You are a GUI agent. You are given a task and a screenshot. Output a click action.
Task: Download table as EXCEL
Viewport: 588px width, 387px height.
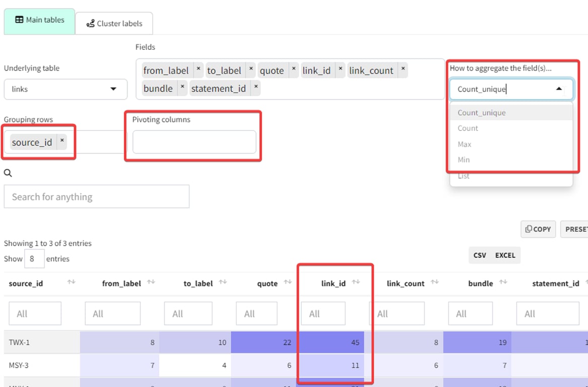point(505,255)
